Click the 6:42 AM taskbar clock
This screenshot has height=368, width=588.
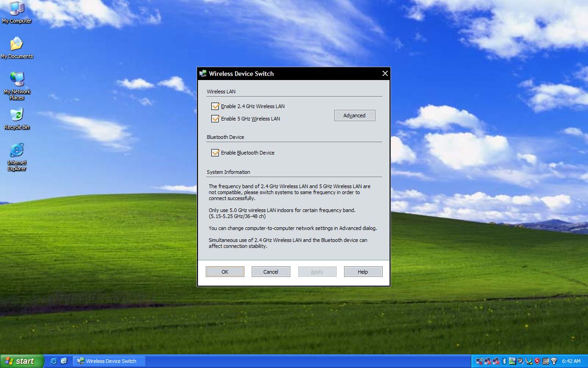[x=571, y=361]
